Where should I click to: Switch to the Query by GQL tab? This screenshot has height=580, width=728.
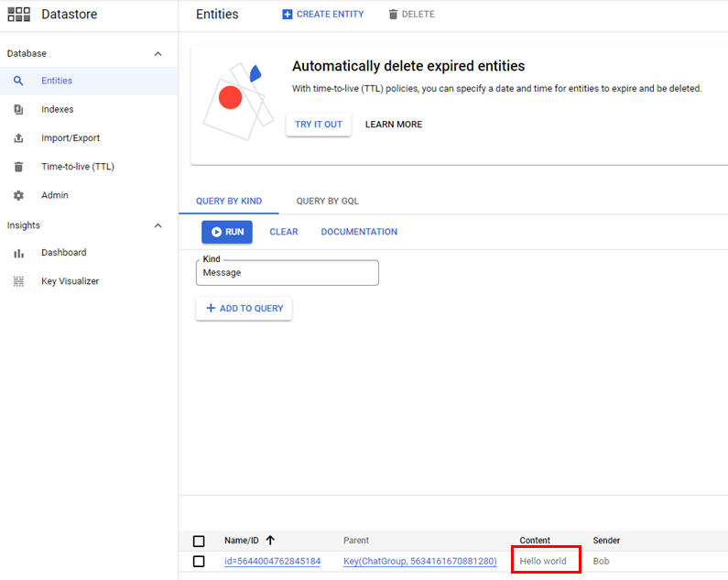click(327, 201)
